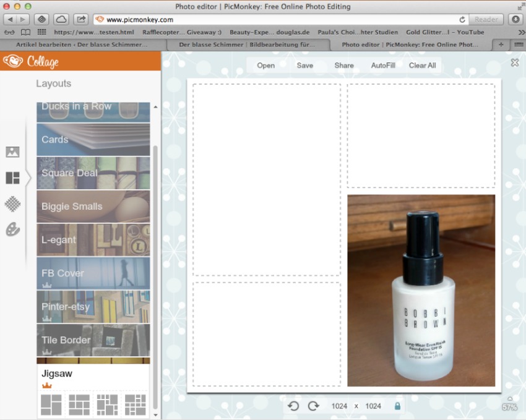Viewport: 526px width, 420px height.
Task: Close the collage editor with X icon
Action: [x=515, y=62]
